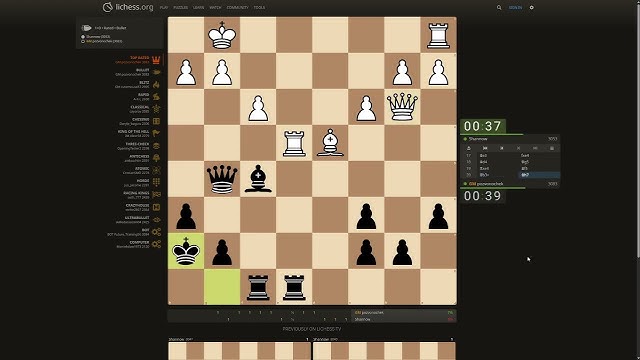Open the Blitz channel flame icon
Image resolution: width=640 pixels, height=360 pixels.
[156, 84]
